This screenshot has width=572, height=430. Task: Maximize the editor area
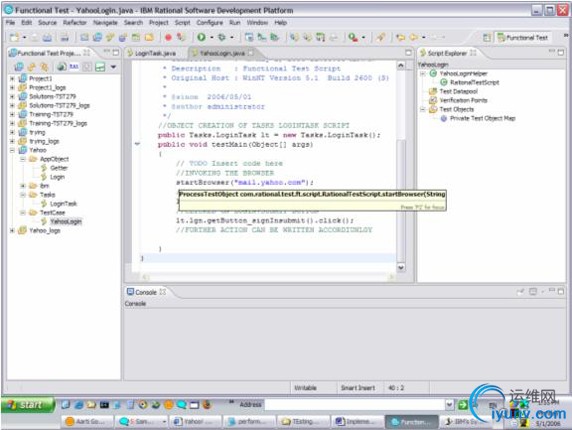click(409, 53)
